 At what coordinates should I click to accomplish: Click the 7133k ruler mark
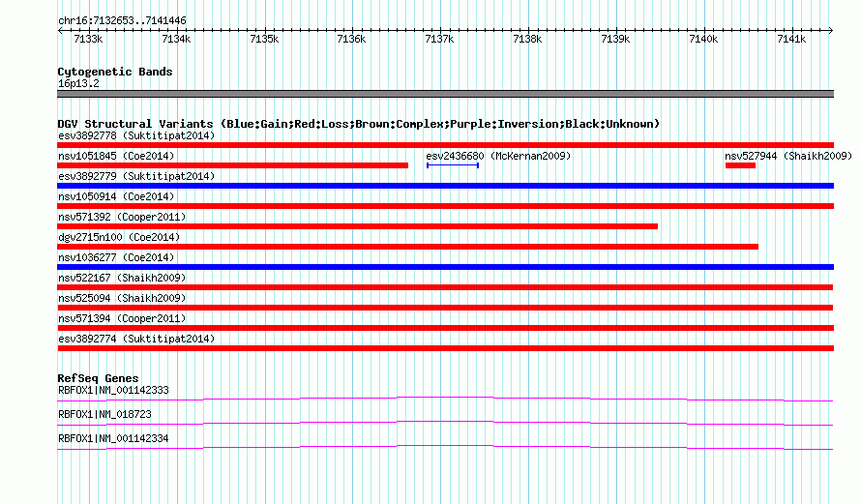click(88, 39)
